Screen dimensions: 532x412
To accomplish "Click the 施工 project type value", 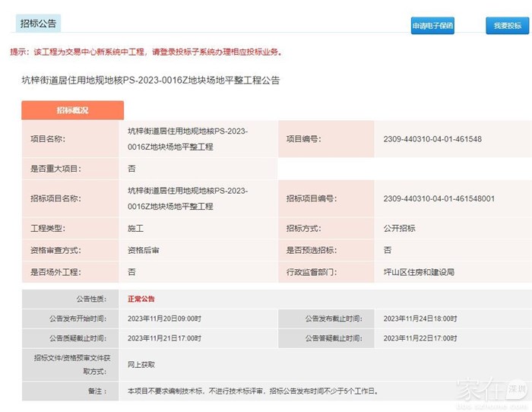I will click(x=135, y=228).
